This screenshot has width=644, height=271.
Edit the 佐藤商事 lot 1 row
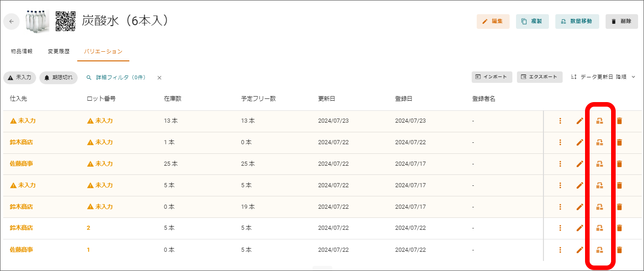pos(580,250)
